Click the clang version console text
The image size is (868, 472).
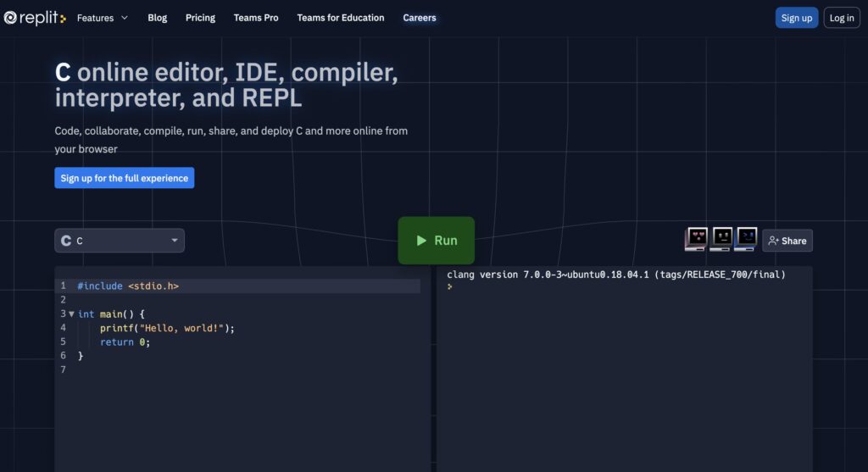click(616, 275)
